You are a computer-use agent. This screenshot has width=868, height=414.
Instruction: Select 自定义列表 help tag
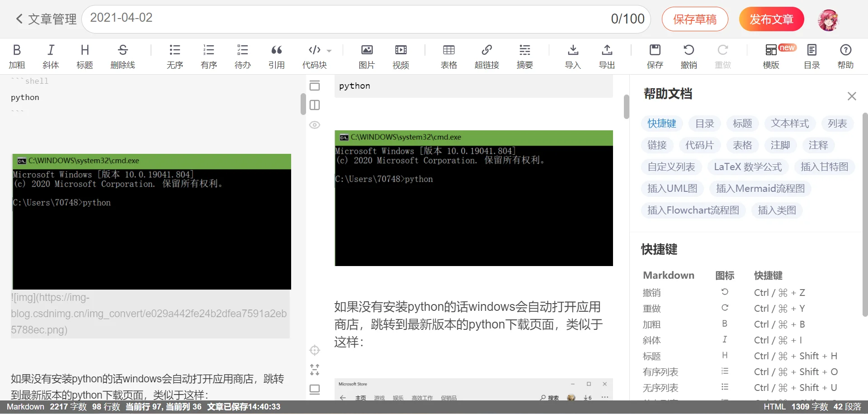click(x=671, y=167)
